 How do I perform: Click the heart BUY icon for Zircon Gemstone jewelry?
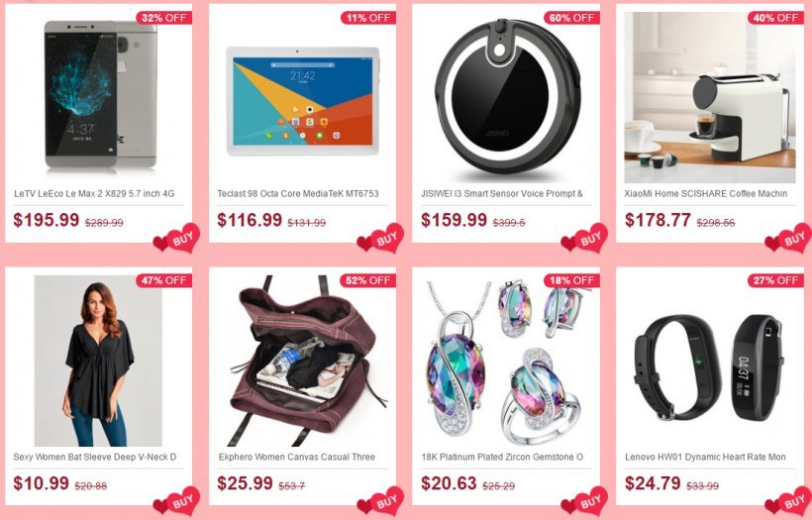click(584, 502)
